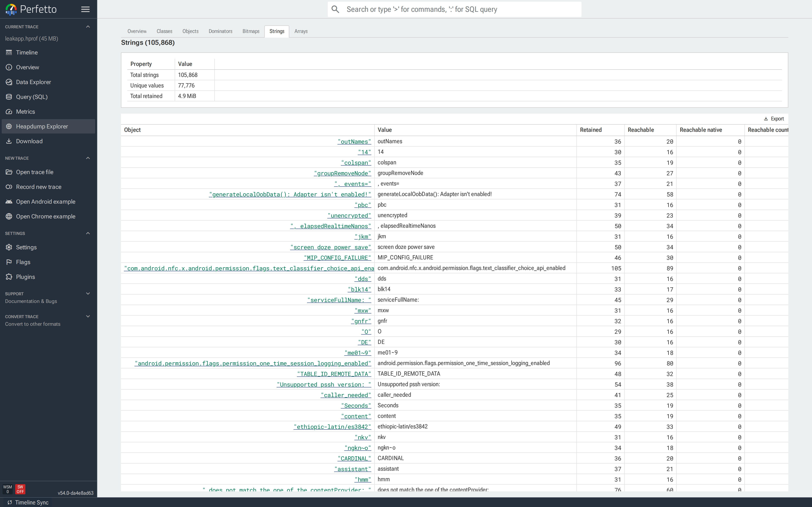Open the Timeline view from sidebar

(x=26, y=52)
